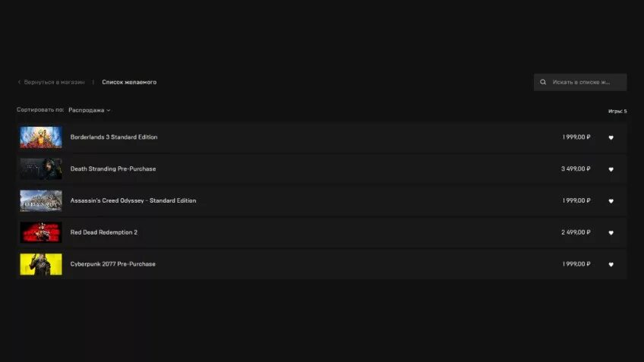The height and width of the screenshot is (362, 644).
Task: Remove Borderlands 3 from wishlist via heart
Action: [x=611, y=137]
